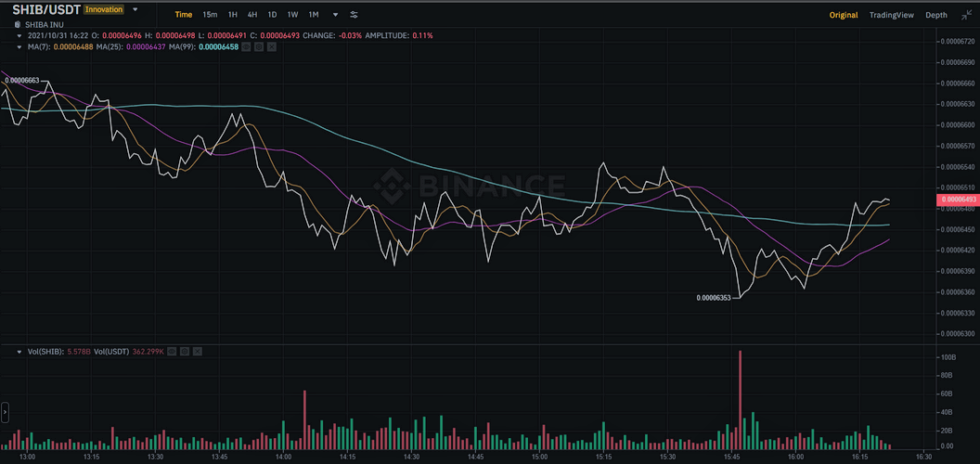Open the volume indicator settings gear
Screen dimensions: 980x464
[185, 352]
